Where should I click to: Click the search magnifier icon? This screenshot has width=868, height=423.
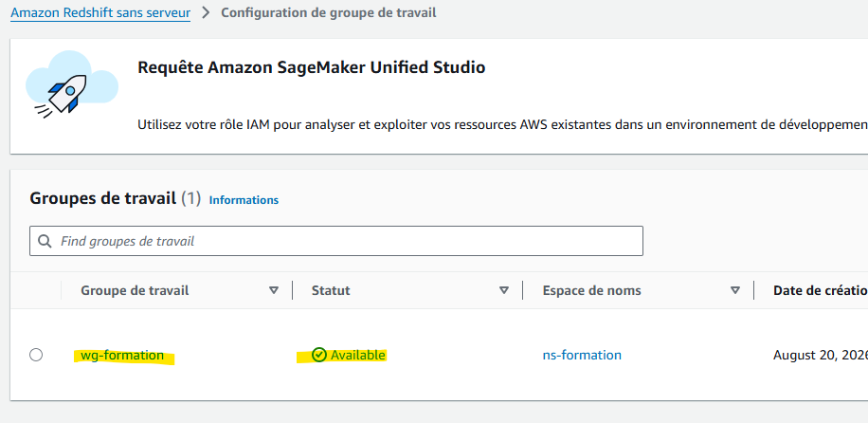pos(45,241)
